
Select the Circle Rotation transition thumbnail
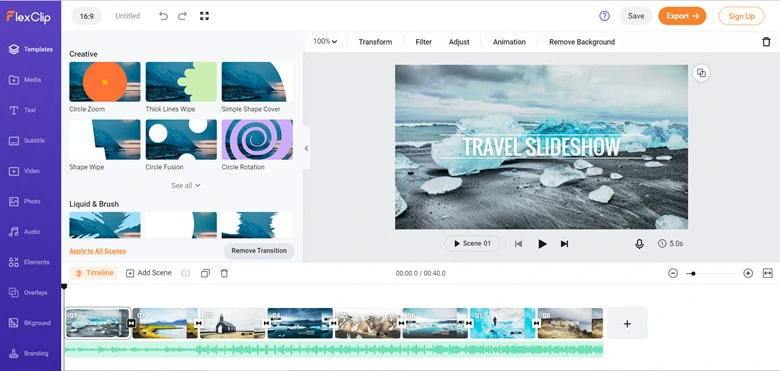[x=257, y=139]
